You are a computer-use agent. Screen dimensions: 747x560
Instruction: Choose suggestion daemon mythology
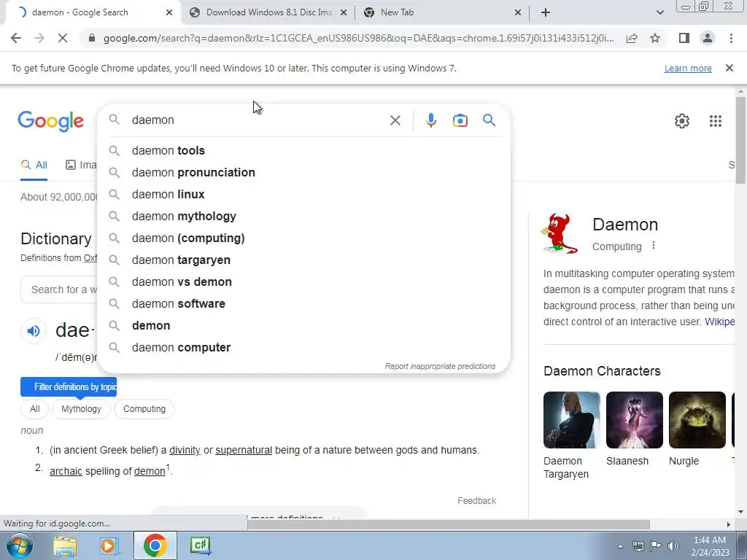[303, 216]
